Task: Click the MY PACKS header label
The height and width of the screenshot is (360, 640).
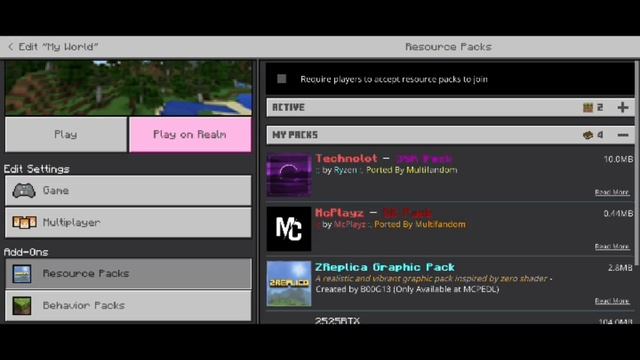Action: (x=295, y=135)
